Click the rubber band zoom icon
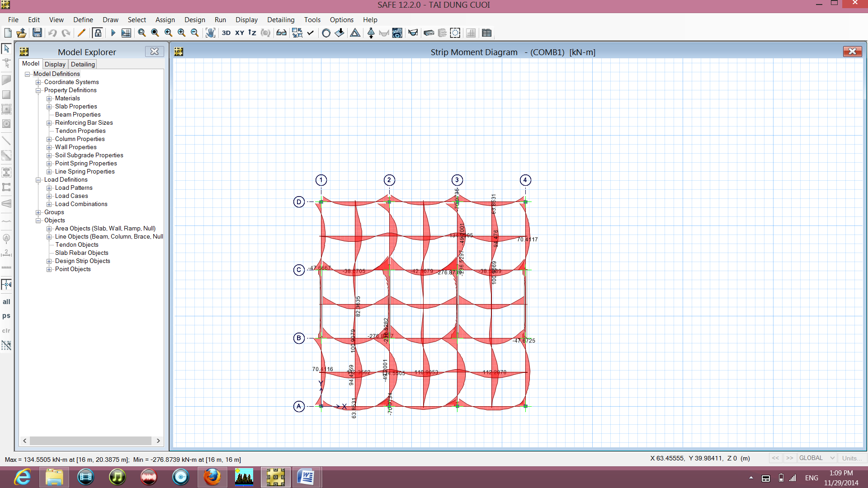 tap(142, 33)
